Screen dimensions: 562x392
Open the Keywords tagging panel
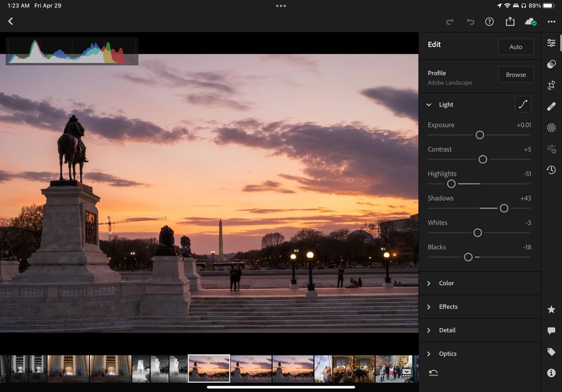tap(552, 352)
